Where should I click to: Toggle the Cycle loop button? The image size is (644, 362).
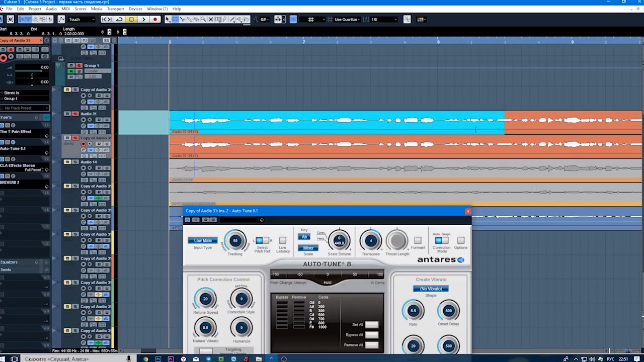coord(119,20)
